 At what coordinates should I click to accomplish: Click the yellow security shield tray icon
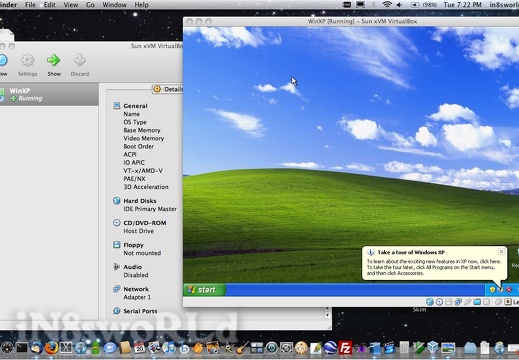pos(492,290)
